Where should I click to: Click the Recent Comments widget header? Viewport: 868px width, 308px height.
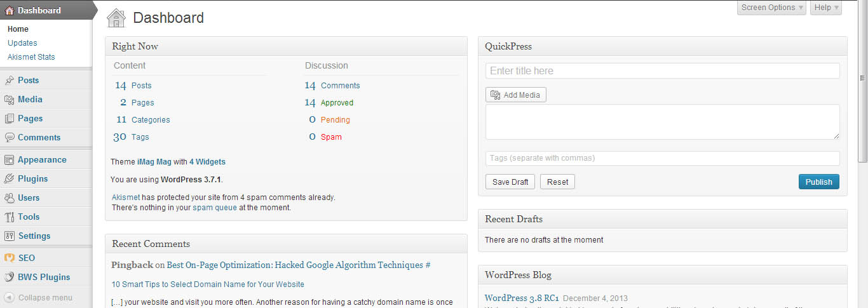point(286,244)
